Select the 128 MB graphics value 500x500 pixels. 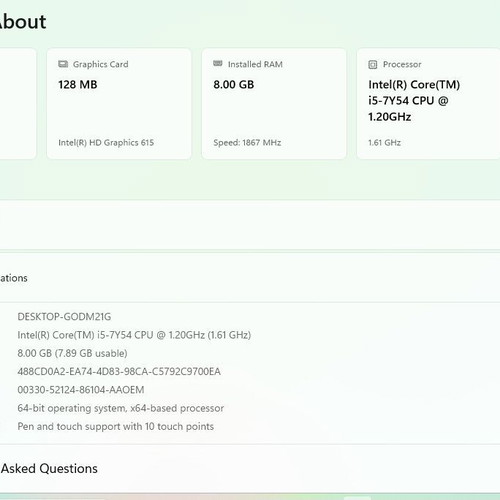78,85
